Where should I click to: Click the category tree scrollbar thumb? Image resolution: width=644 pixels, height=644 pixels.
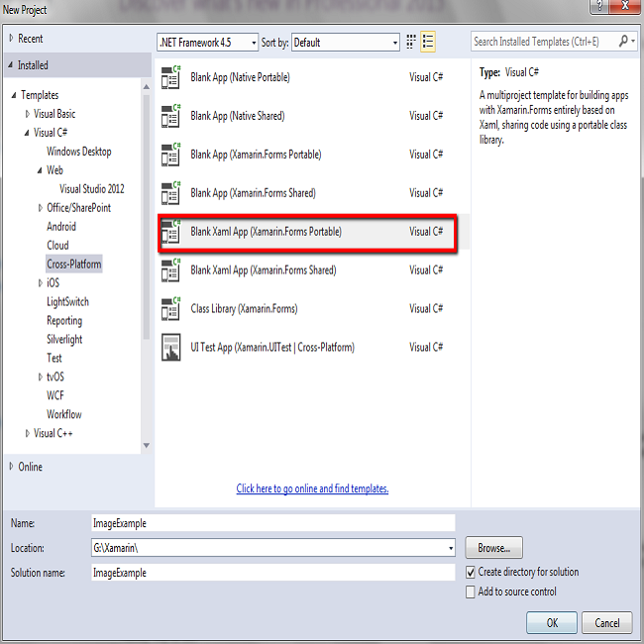click(147, 217)
